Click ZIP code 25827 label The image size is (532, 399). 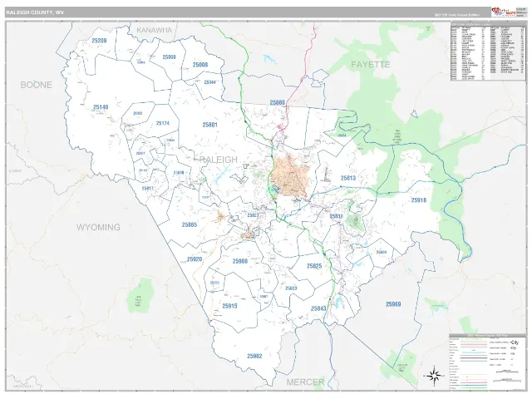click(253, 215)
